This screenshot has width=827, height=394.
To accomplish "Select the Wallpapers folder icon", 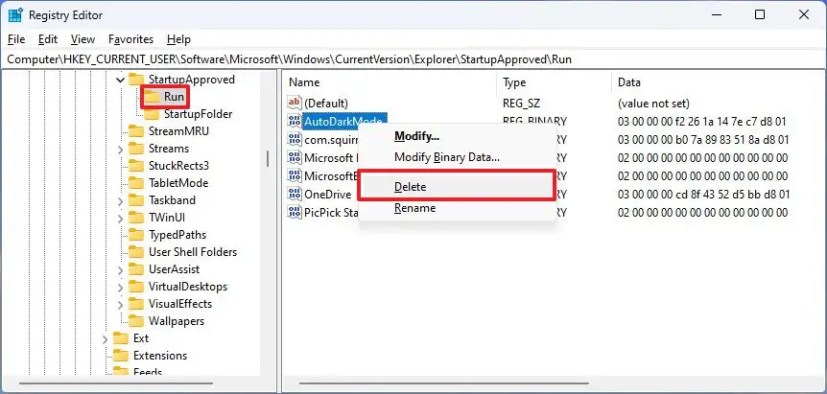I will point(137,321).
